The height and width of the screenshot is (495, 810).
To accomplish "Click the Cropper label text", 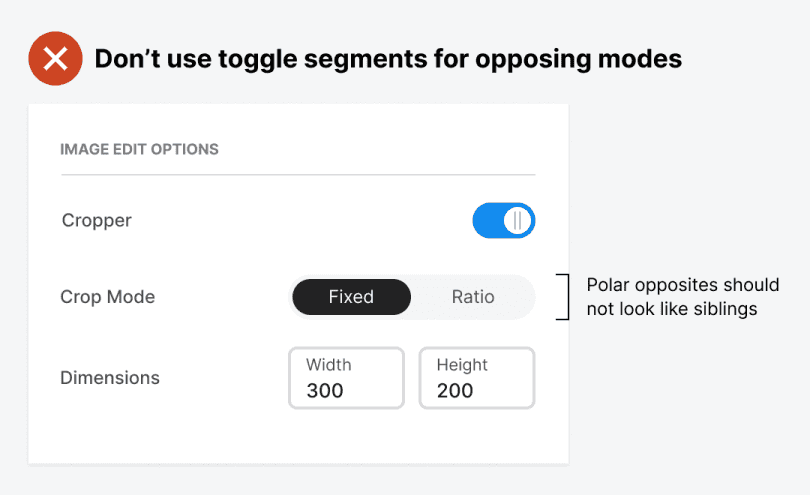I will click(x=96, y=220).
